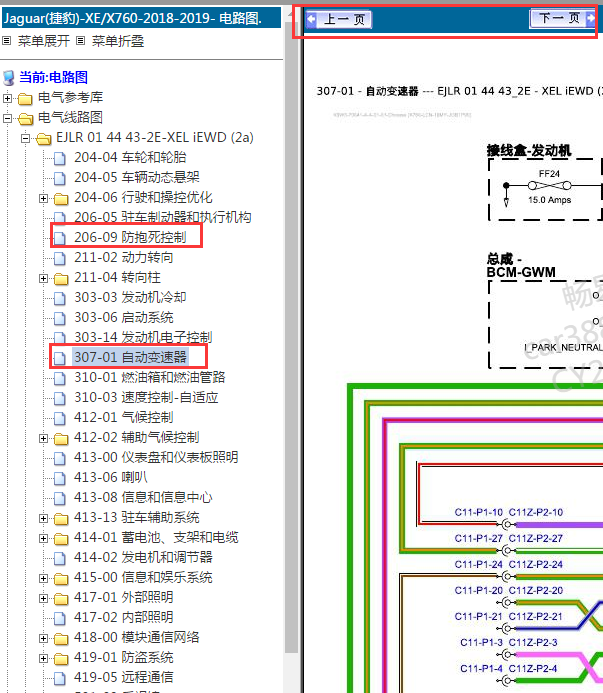Click the 接线盒-发动机 label in diagram
Screen dimensions: 603x693
(529, 151)
